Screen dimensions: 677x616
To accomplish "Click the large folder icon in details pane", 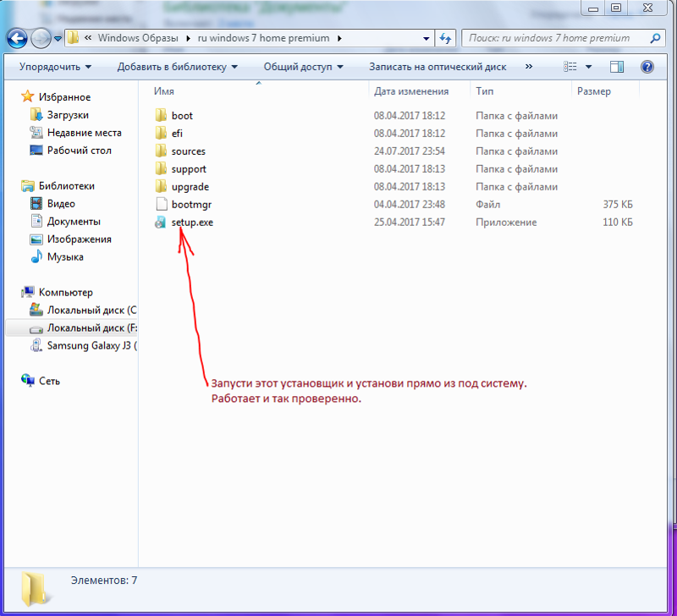I will 36,589.
